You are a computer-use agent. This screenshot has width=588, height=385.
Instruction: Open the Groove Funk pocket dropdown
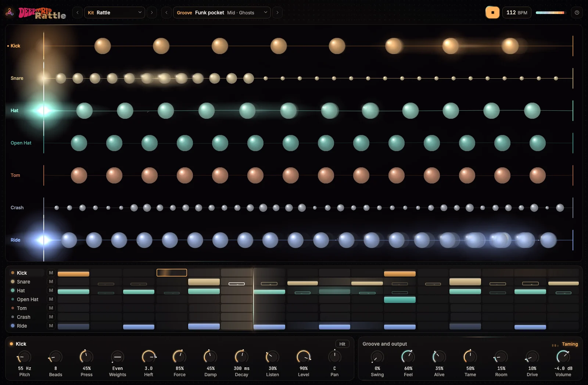pyautogui.click(x=222, y=13)
